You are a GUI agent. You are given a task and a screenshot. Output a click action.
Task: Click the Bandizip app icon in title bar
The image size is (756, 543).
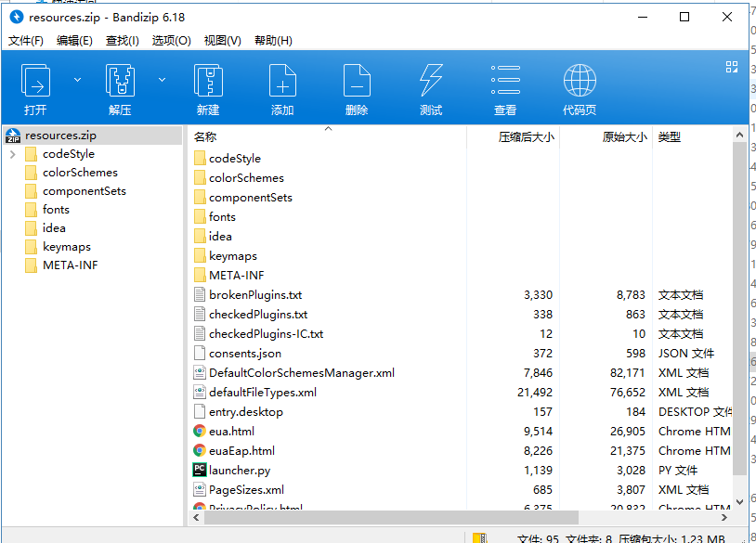[x=17, y=17]
